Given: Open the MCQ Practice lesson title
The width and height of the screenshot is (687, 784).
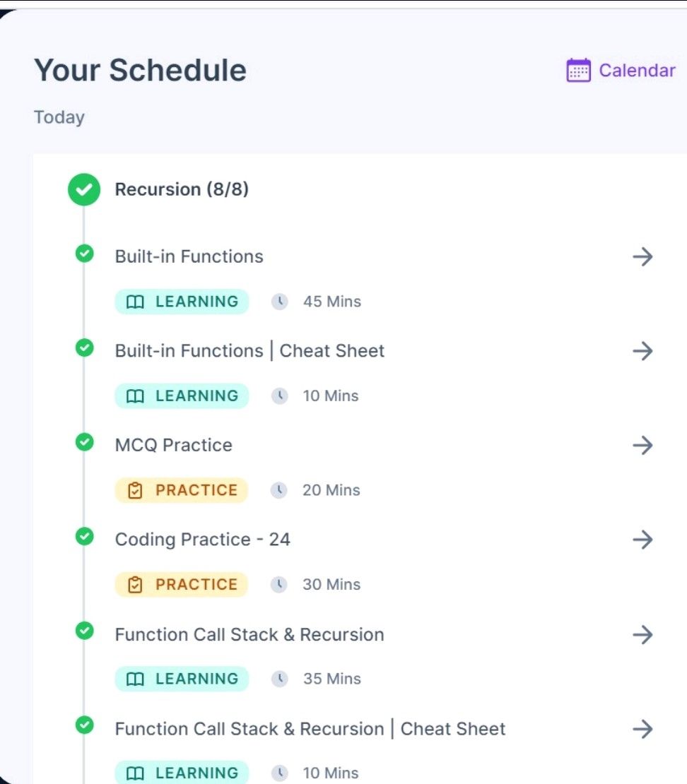Looking at the screenshot, I should [x=174, y=445].
